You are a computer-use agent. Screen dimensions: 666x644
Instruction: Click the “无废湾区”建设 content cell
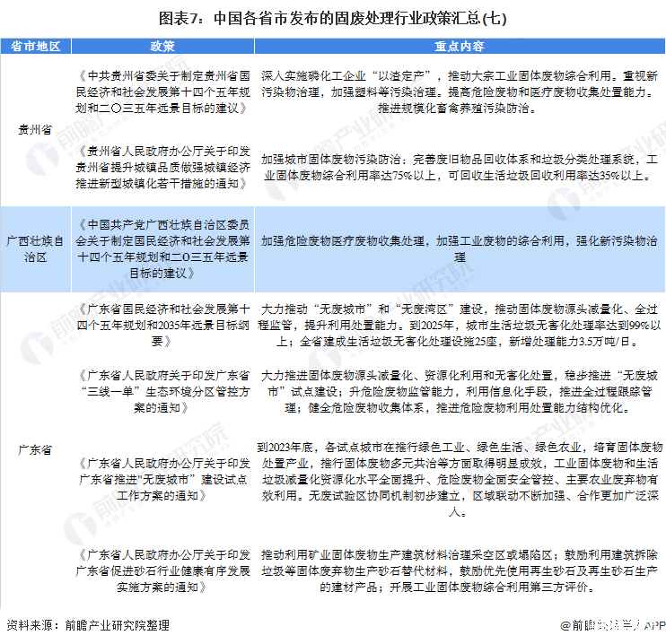click(460, 326)
